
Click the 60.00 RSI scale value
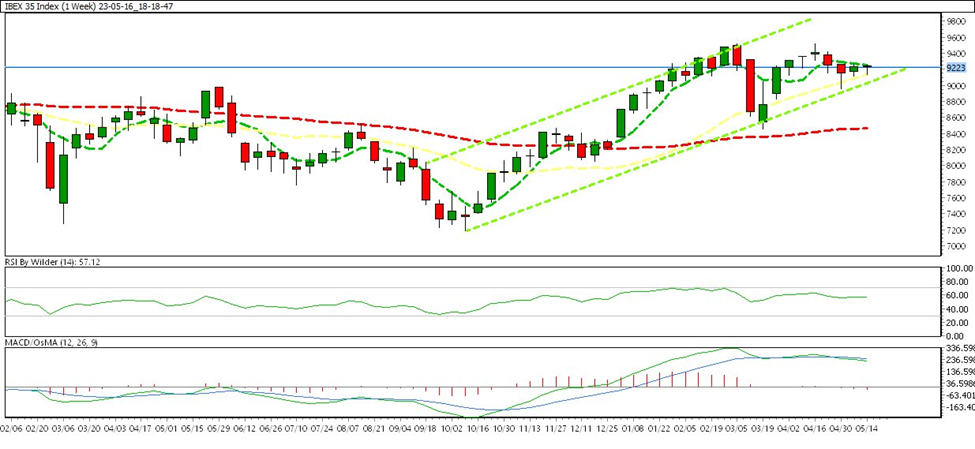(958, 295)
